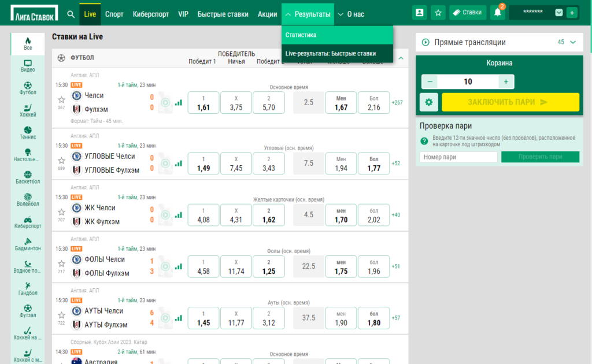Expand +51 more markets for fouls

pos(395,266)
